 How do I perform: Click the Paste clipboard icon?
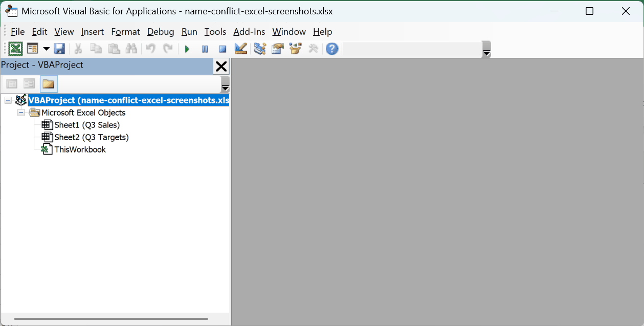coord(114,49)
